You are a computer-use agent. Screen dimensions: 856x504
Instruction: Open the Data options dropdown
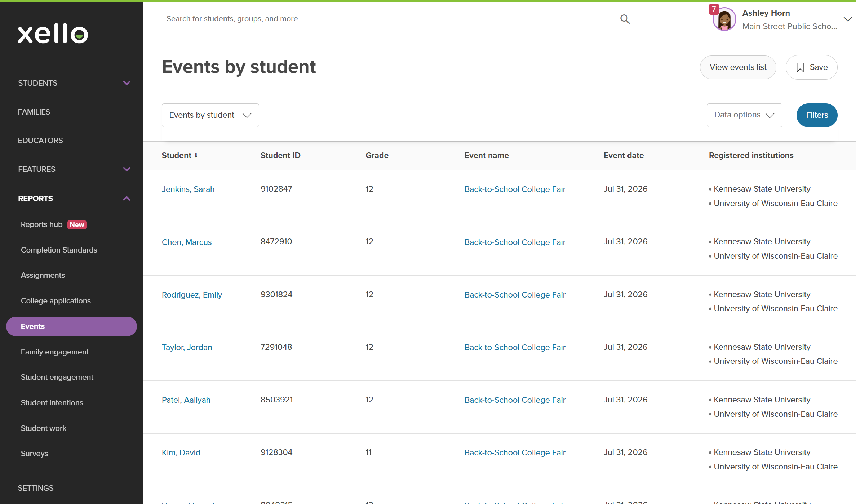point(744,115)
